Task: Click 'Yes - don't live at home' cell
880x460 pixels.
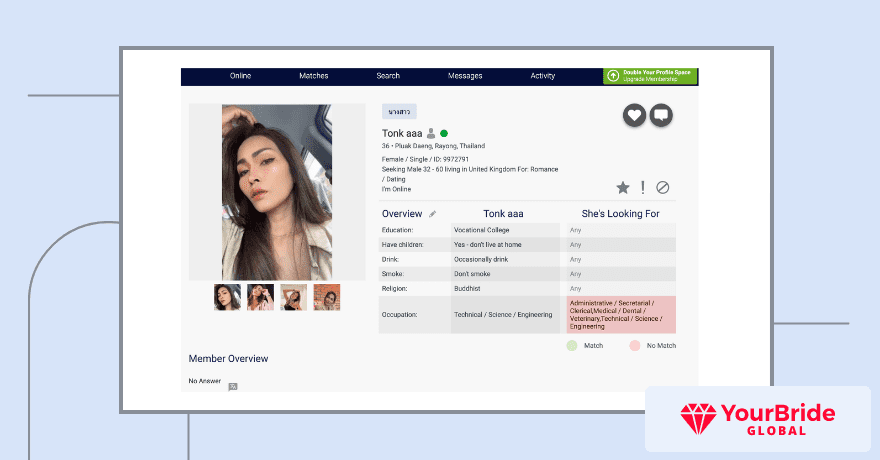Action: (x=505, y=245)
